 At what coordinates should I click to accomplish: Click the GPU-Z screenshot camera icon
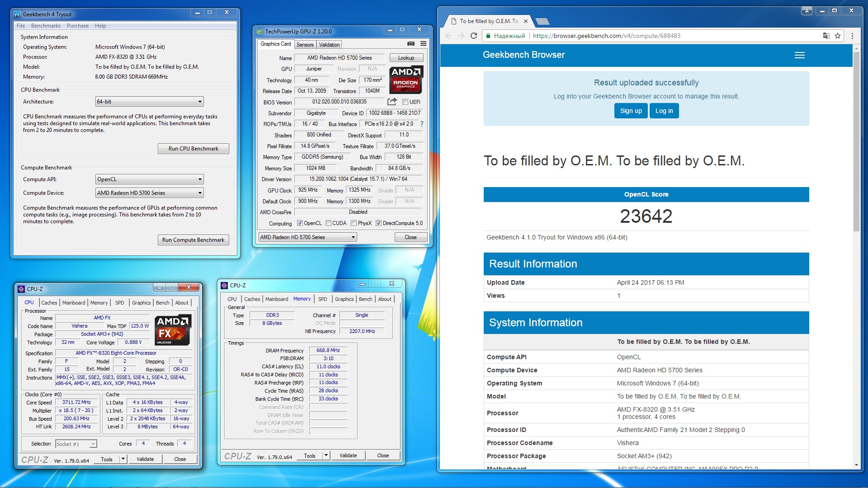410,44
